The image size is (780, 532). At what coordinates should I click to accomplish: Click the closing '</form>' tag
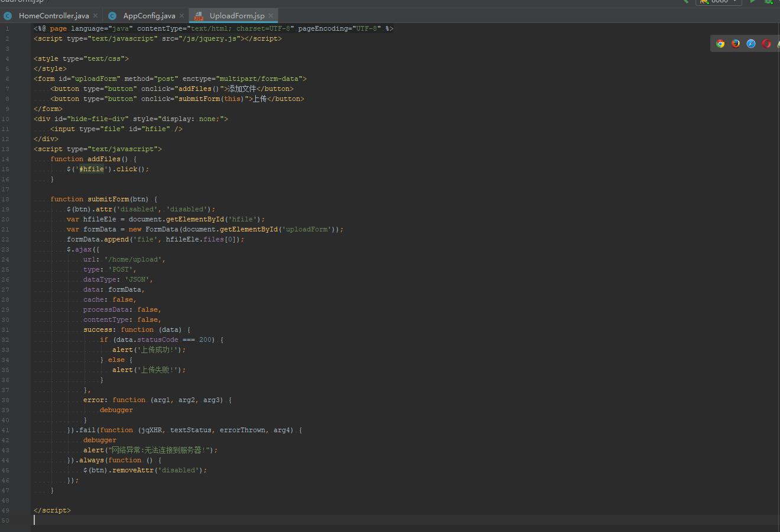[x=48, y=109]
